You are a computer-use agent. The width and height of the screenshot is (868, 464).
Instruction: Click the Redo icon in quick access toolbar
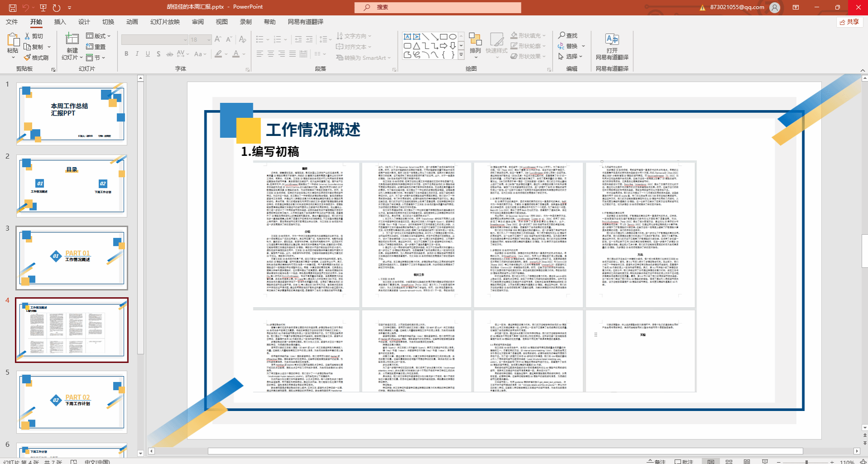point(56,7)
